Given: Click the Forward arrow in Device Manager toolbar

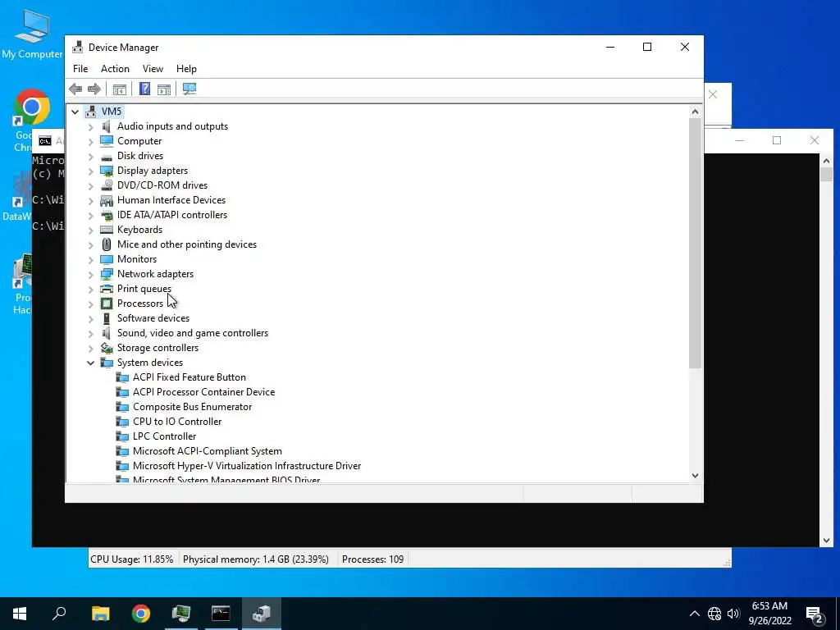Looking at the screenshot, I should 94,89.
